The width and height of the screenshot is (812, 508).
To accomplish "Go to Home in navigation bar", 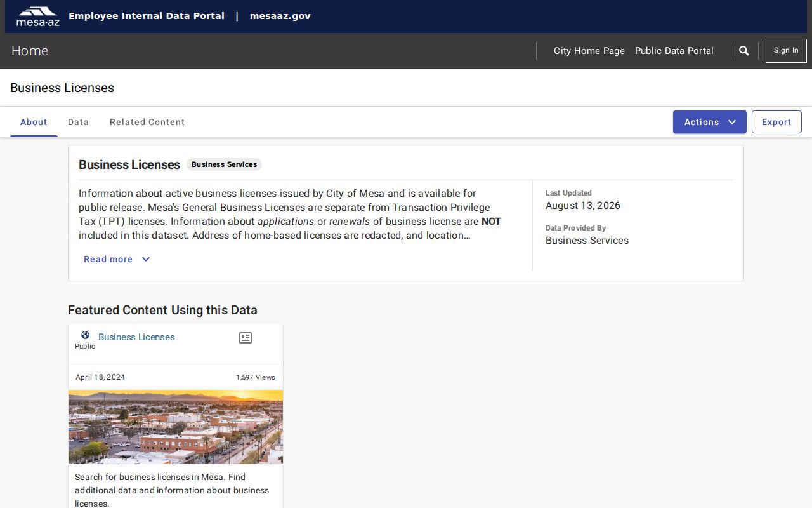I will pyautogui.click(x=30, y=51).
